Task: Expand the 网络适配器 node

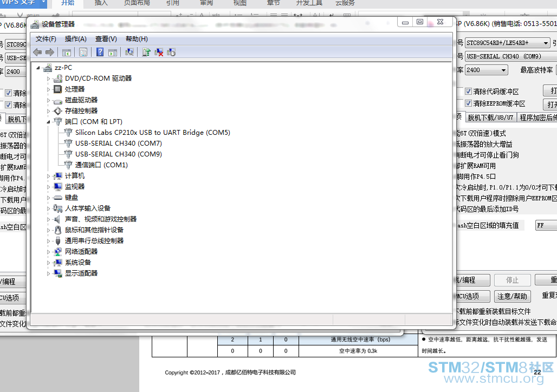Action: (48, 252)
